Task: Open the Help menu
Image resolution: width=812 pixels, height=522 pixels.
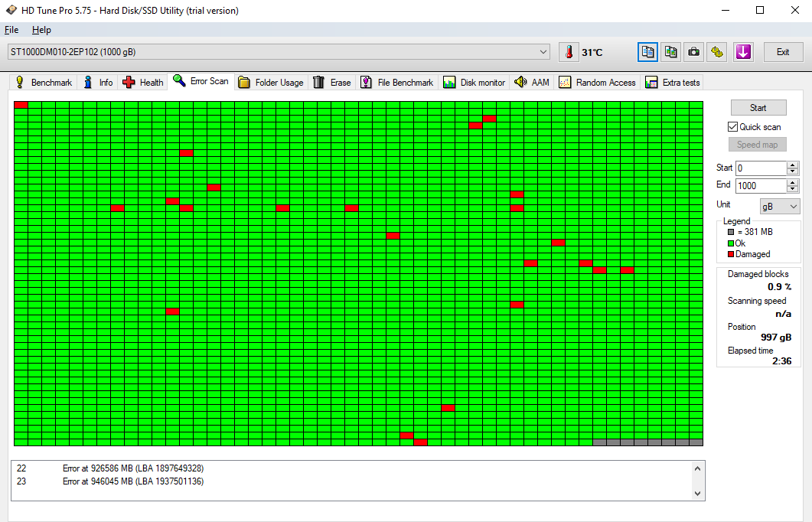Action: (41, 30)
